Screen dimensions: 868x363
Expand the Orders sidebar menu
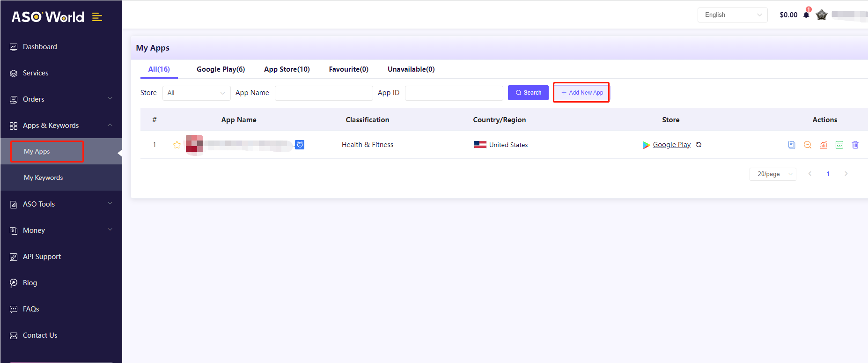(61, 99)
